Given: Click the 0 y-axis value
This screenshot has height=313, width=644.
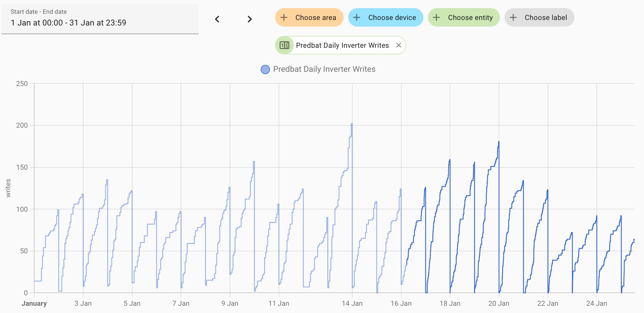Looking at the screenshot, I should pyautogui.click(x=26, y=293).
